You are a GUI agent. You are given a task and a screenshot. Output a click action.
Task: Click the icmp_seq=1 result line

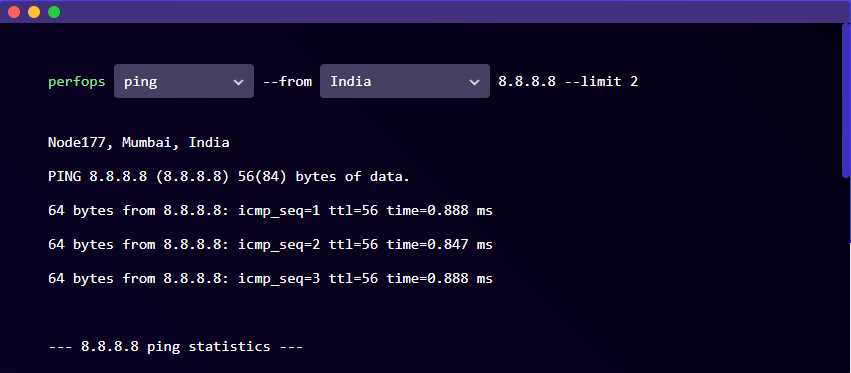pyautogui.click(x=270, y=211)
